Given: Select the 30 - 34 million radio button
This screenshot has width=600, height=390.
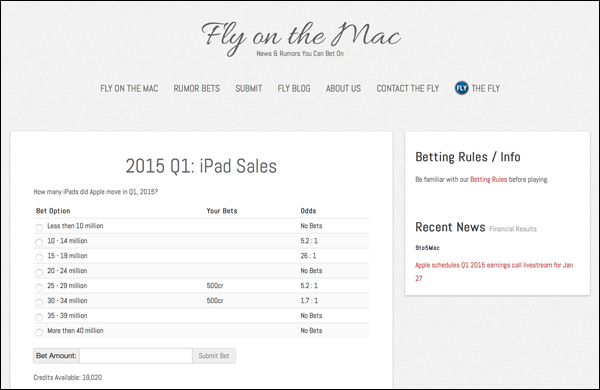Looking at the screenshot, I should [39, 302].
